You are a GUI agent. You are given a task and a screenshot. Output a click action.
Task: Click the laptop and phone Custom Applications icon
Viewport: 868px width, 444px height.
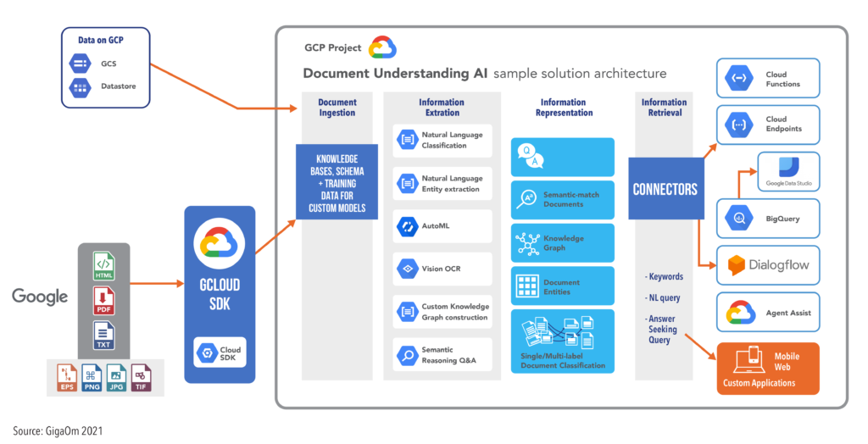tap(749, 360)
